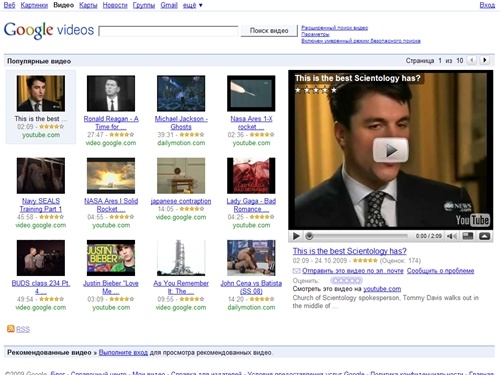The width and height of the screenshot is (500, 375).
Task: Open Lady Gaga - Bad Romance title link
Action: tap(251, 205)
